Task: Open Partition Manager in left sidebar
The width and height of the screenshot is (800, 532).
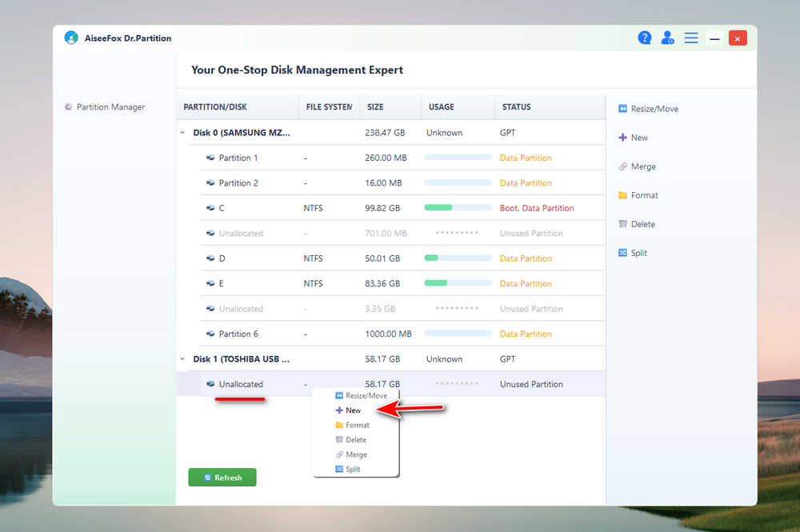Action: tap(110, 107)
